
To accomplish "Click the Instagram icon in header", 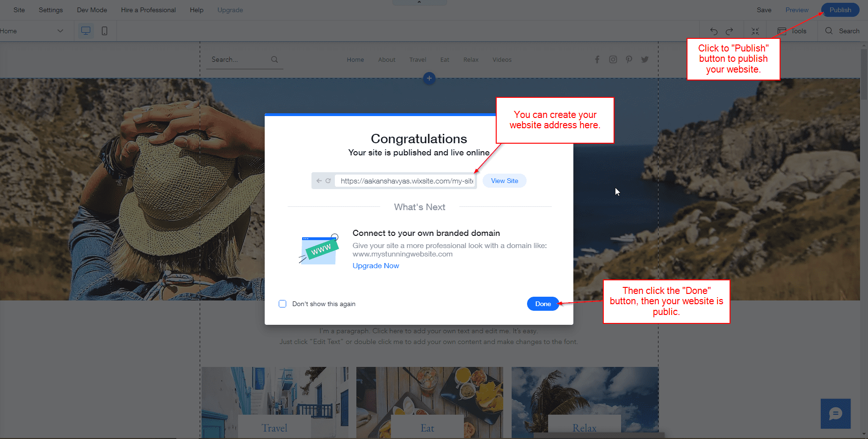I will (613, 59).
